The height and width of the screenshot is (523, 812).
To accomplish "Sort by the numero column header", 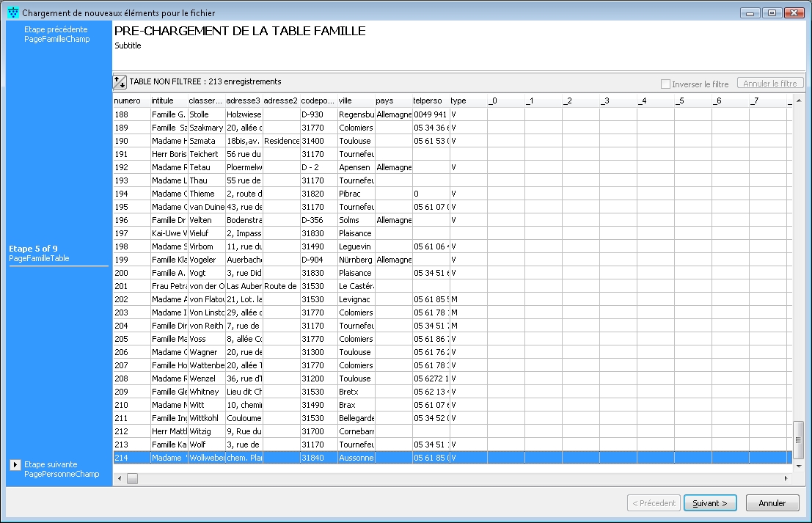I will [131, 100].
